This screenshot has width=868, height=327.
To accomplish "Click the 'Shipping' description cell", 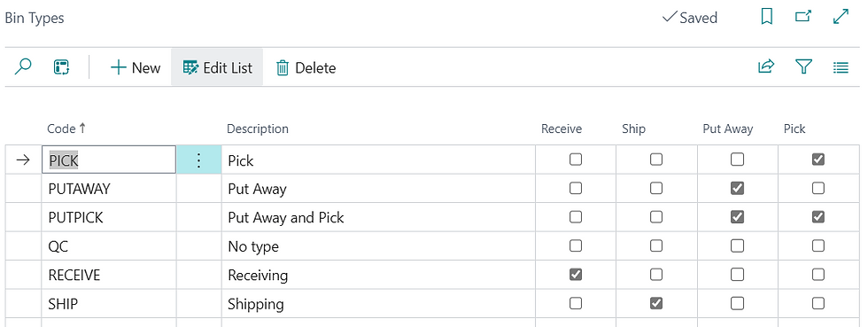I will click(379, 304).
